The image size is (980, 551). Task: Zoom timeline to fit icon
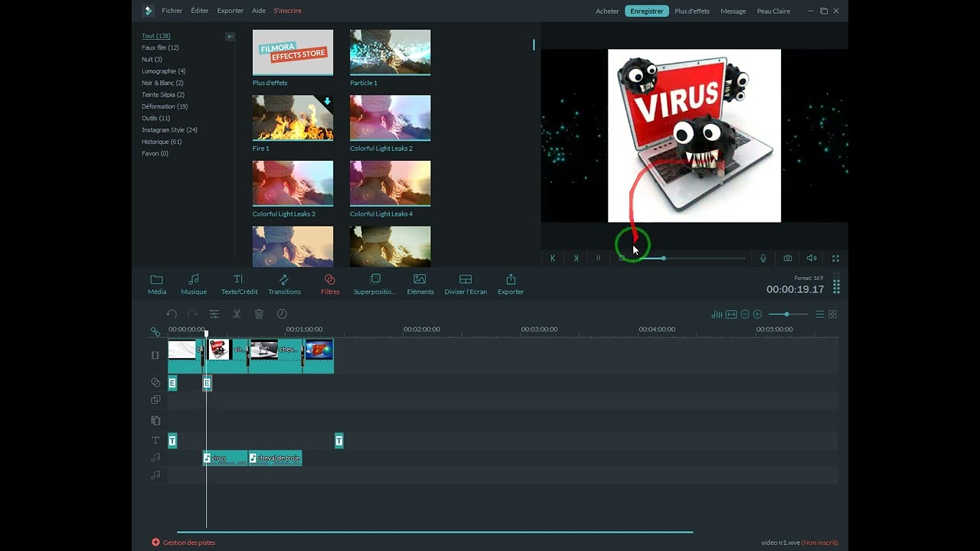coord(731,315)
